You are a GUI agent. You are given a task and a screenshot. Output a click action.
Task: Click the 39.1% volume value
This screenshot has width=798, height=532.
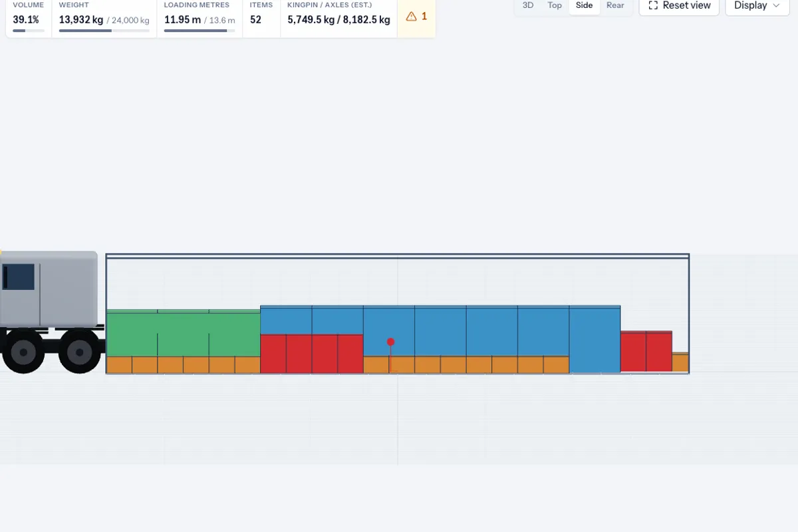pyautogui.click(x=26, y=19)
